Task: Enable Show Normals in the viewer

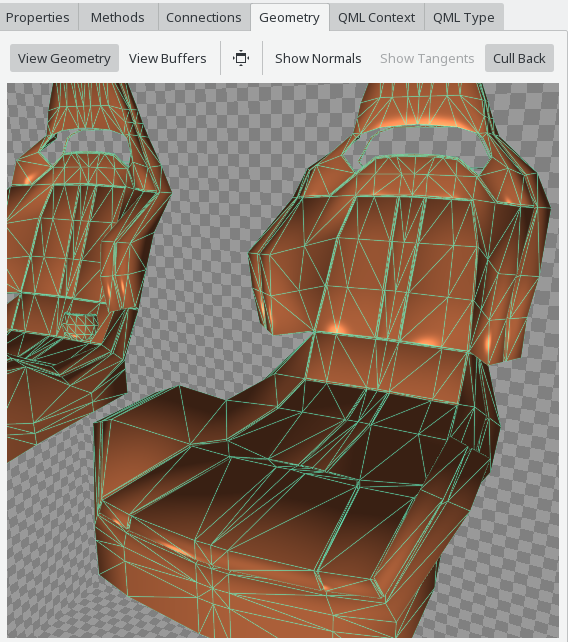Action: point(318,58)
